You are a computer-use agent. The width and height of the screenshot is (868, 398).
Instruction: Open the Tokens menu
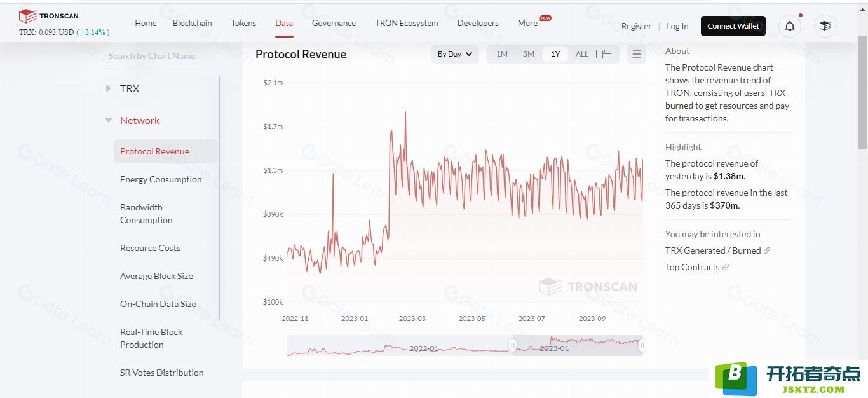coord(243,23)
